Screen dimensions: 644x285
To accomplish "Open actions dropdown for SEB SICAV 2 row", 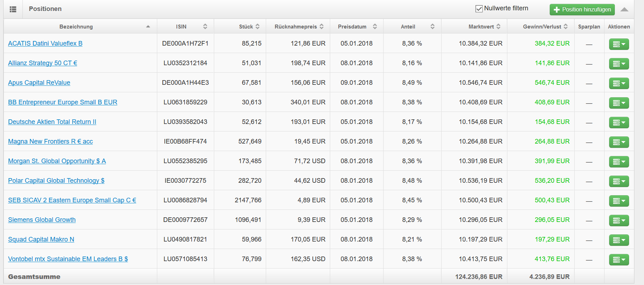I will tap(619, 201).
